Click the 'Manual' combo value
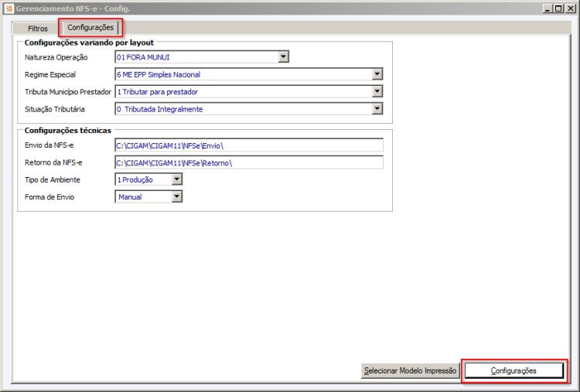Screen dimensions: 580x392 130,197
